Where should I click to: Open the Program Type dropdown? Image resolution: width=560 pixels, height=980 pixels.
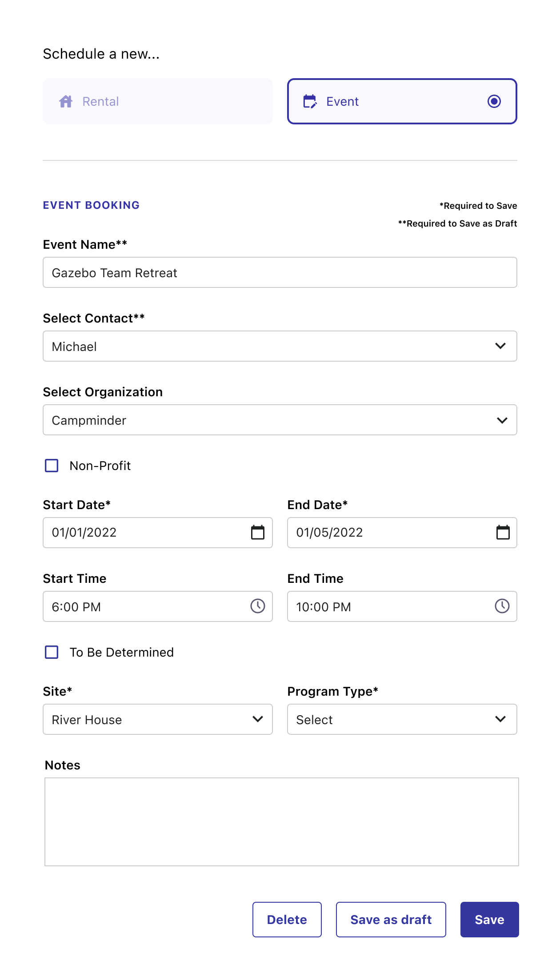402,719
